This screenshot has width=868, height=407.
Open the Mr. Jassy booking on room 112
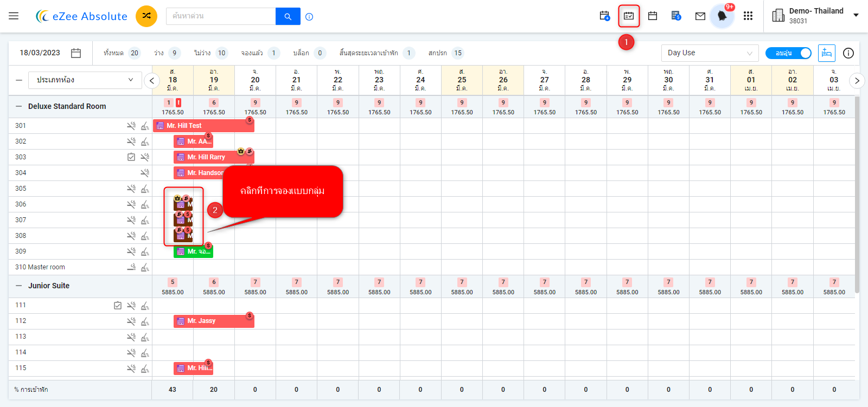tap(214, 321)
